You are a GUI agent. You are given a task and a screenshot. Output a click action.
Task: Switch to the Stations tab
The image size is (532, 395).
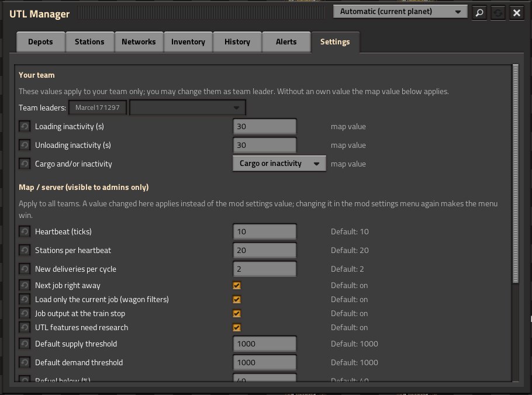(x=89, y=41)
